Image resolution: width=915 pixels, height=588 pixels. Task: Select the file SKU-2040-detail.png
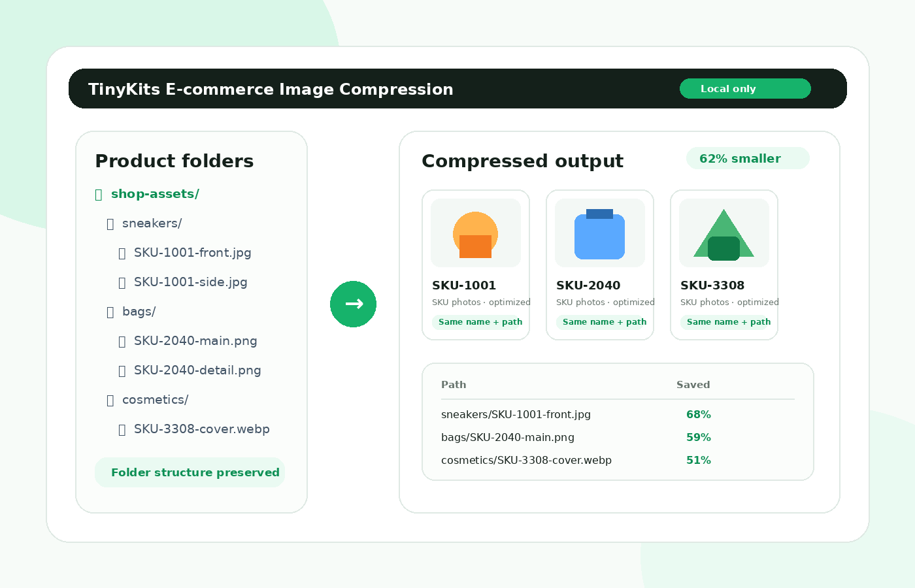click(197, 370)
